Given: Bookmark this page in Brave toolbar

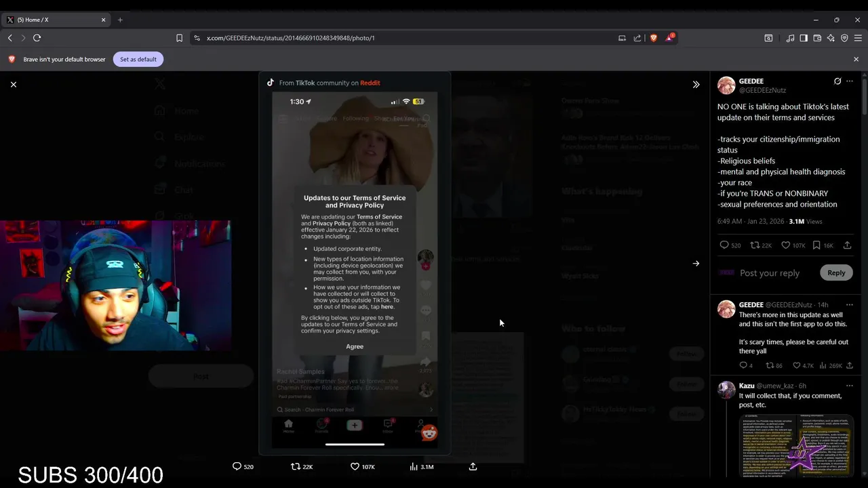Looking at the screenshot, I should click(x=179, y=38).
